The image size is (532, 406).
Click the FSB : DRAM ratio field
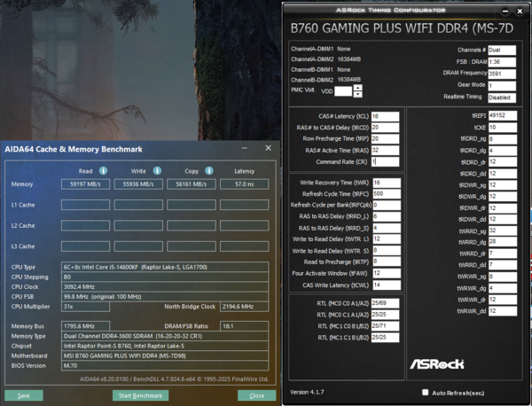pyautogui.click(x=502, y=62)
